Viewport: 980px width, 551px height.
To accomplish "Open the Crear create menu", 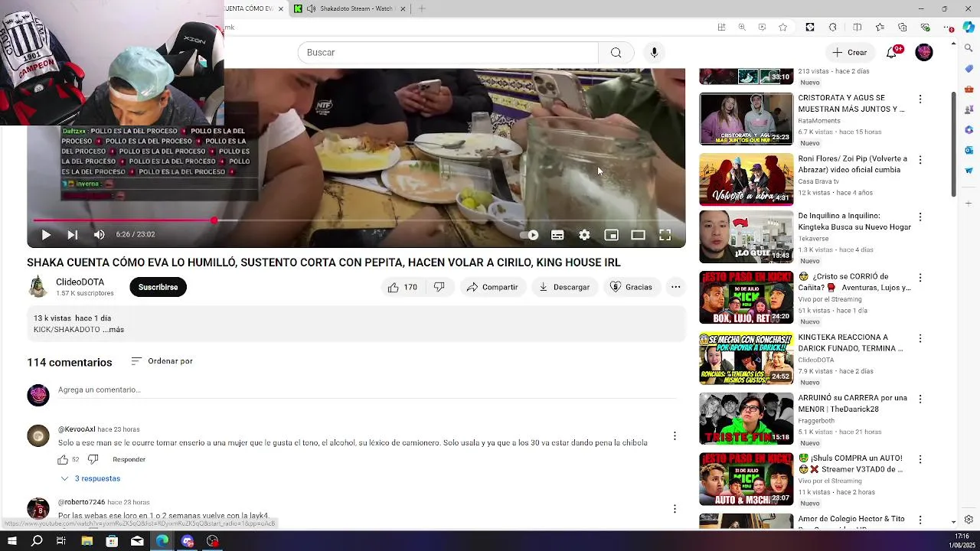I will pyautogui.click(x=850, y=52).
